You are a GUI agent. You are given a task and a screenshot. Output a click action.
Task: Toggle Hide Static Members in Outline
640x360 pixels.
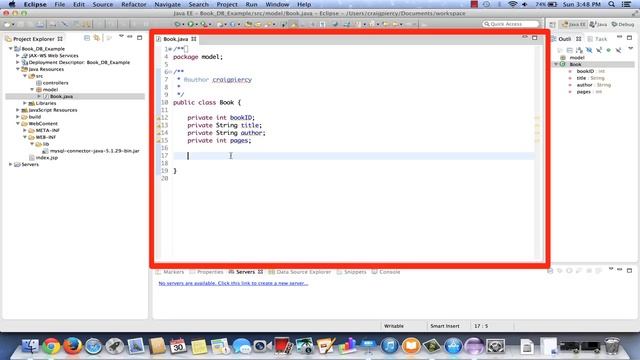click(x=599, y=50)
